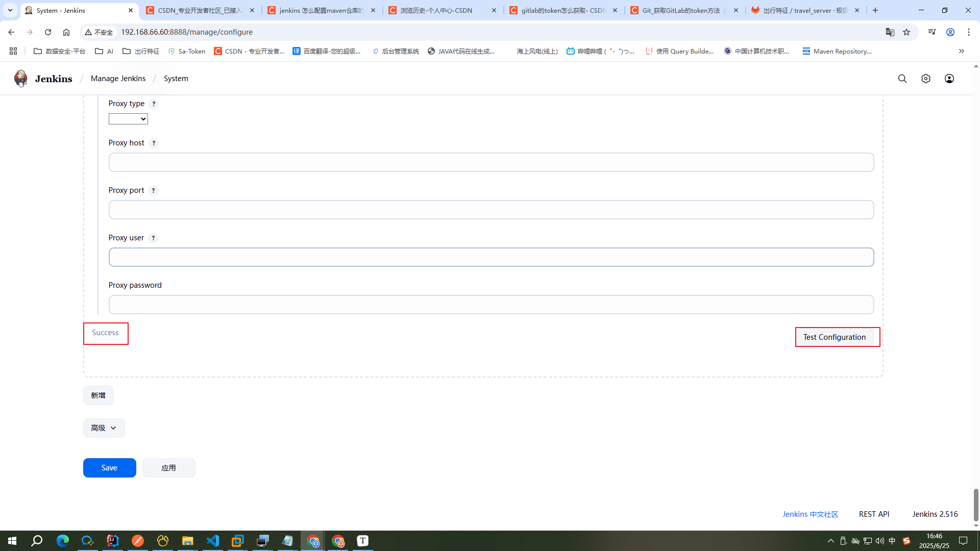Click the Proxy host input field
The width and height of the screenshot is (980, 551).
point(491,162)
